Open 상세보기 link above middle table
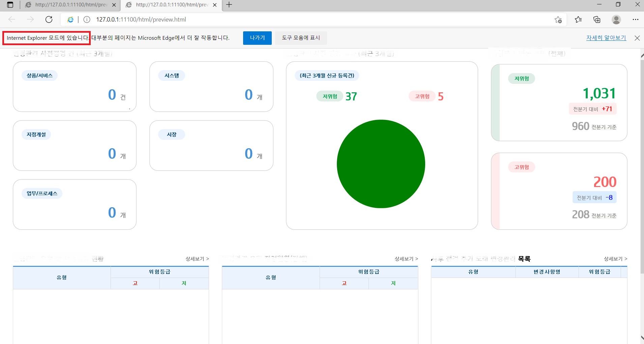Viewport: 644px width, 344px height. click(x=406, y=259)
